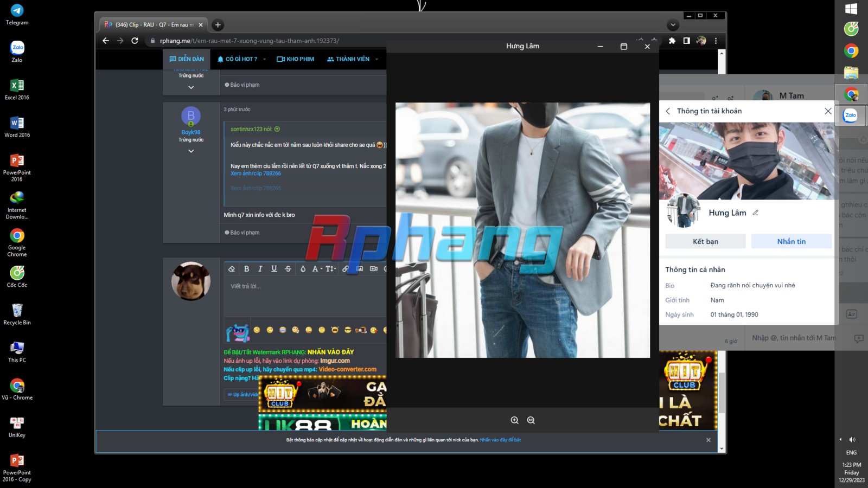Open Boyk98 user profile link
The height and width of the screenshot is (488, 868).
pos(191,132)
